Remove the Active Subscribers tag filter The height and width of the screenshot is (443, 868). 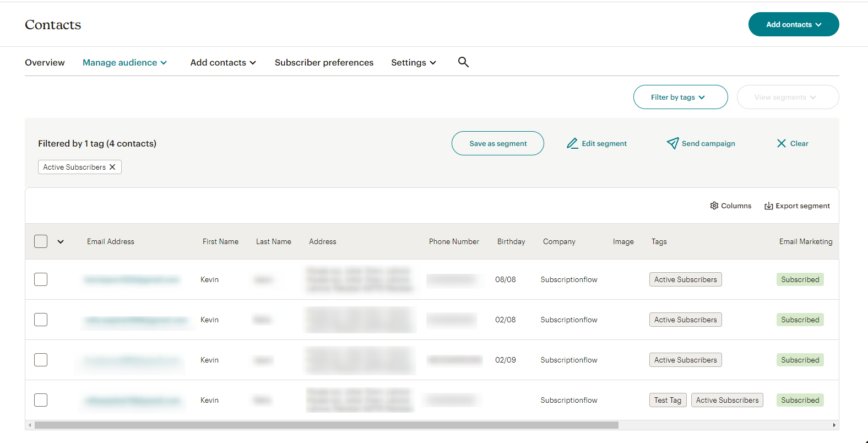coord(112,167)
